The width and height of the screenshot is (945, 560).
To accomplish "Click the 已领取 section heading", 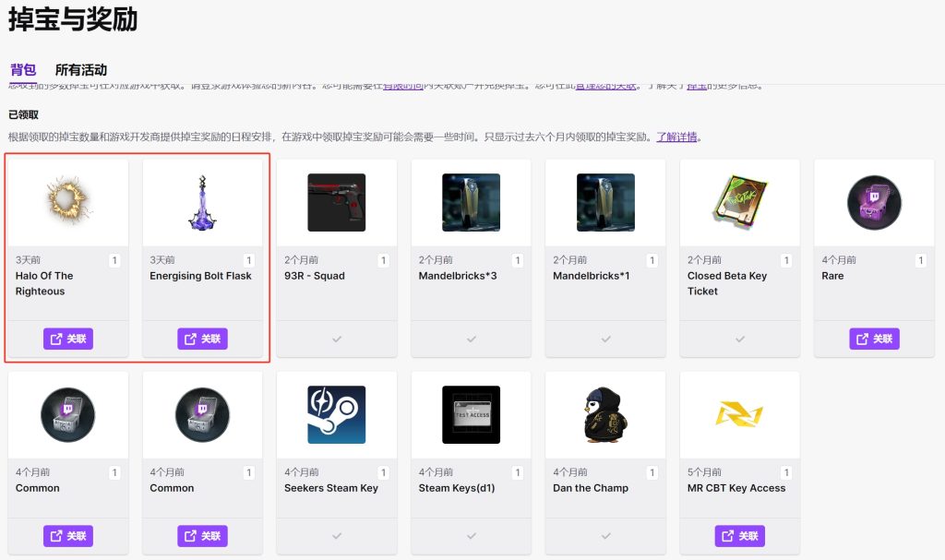I will click(23, 114).
